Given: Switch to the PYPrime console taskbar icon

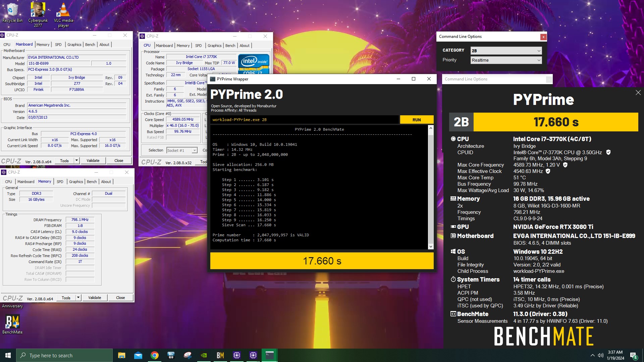Looking at the screenshot, I should pos(269,355).
